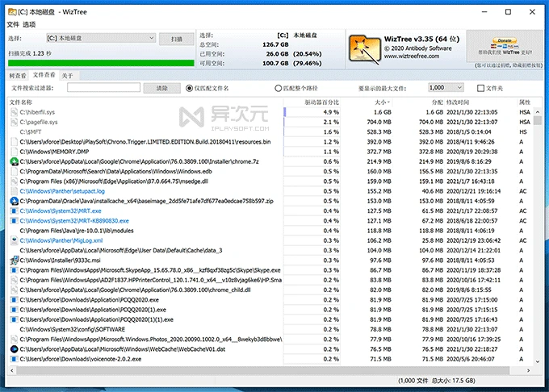Select the C:\$MFT row

click(270, 131)
